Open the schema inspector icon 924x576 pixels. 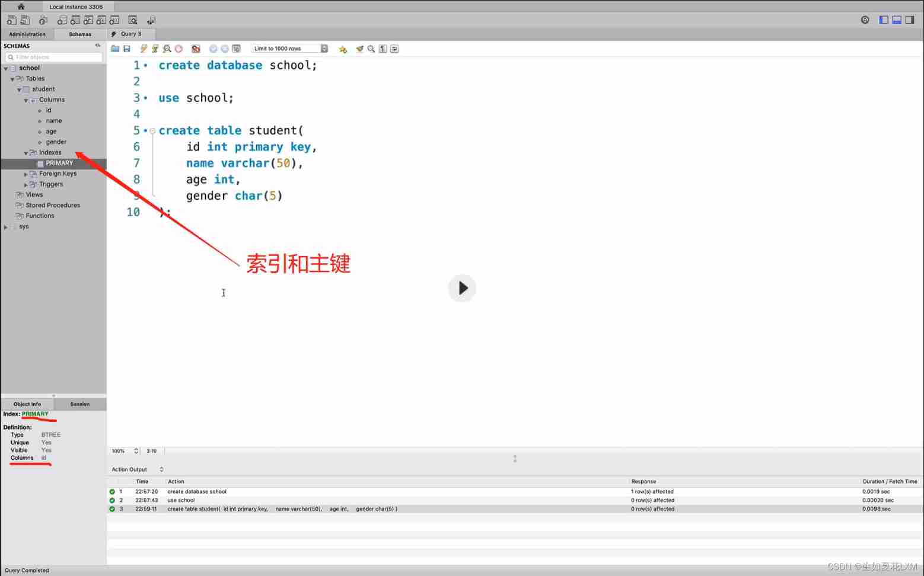click(43, 20)
